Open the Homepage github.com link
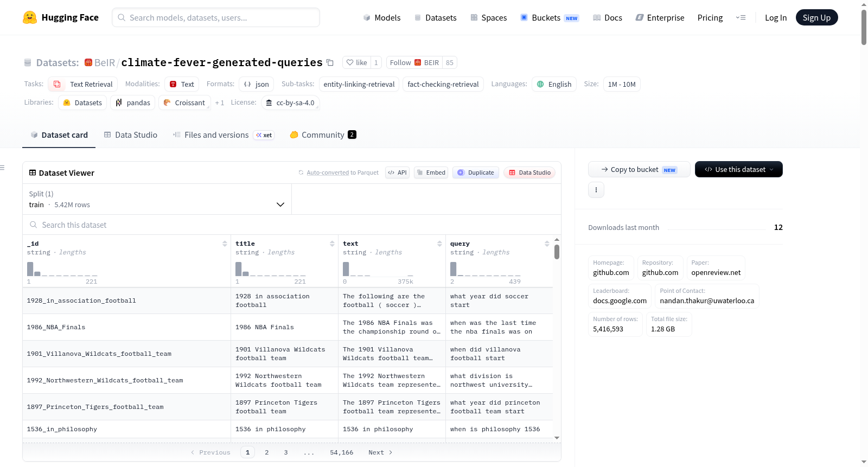The height and width of the screenshot is (467, 868). (x=611, y=268)
